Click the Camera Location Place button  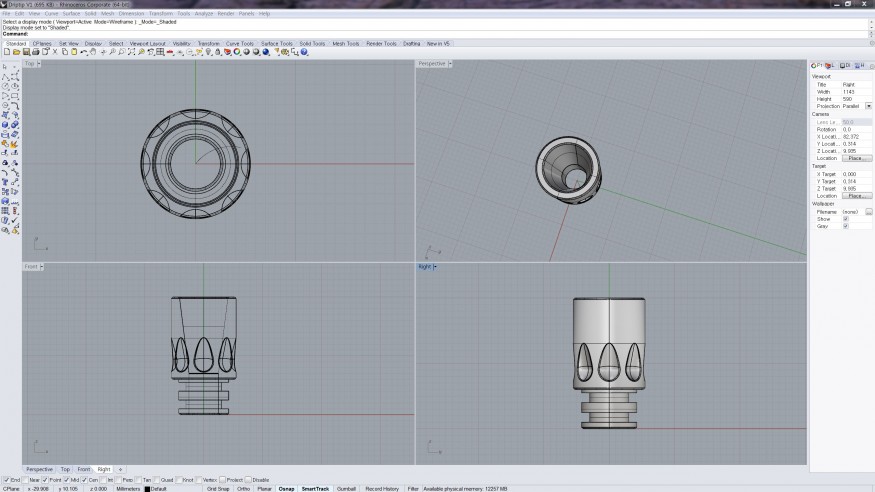tap(855, 158)
